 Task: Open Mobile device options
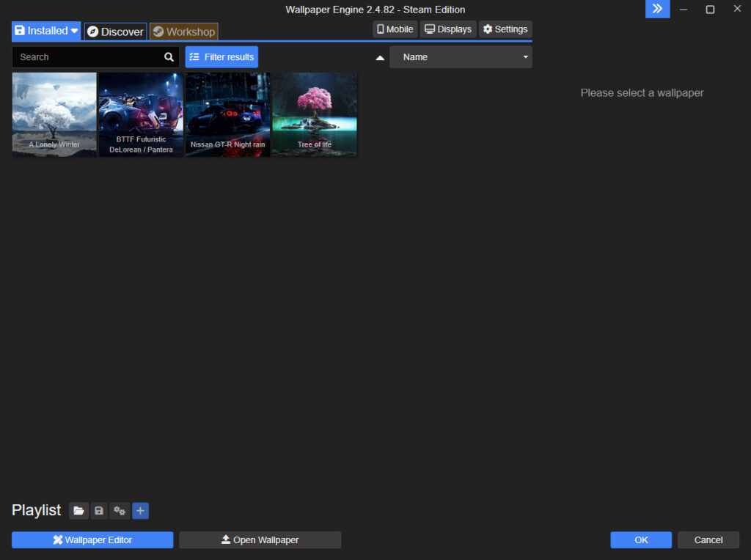click(x=395, y=29)
